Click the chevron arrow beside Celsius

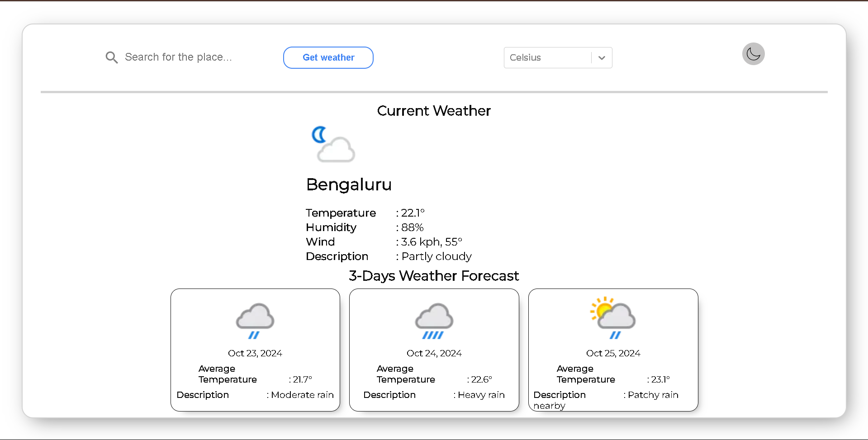[x=602, y=57]
